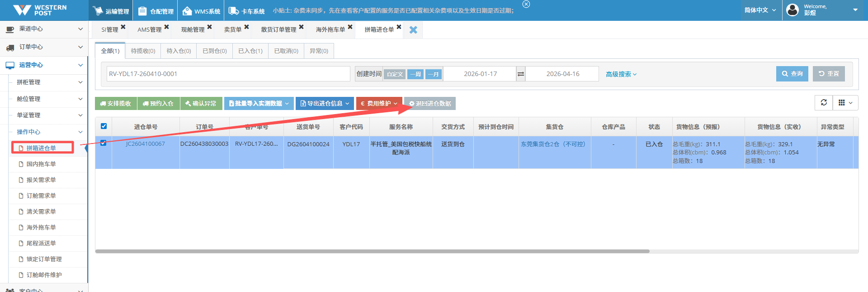The width and height of the screenshot is (868, 292).
Task: Uncheck the JC2604100067 row checkbox
Action: 104,143
